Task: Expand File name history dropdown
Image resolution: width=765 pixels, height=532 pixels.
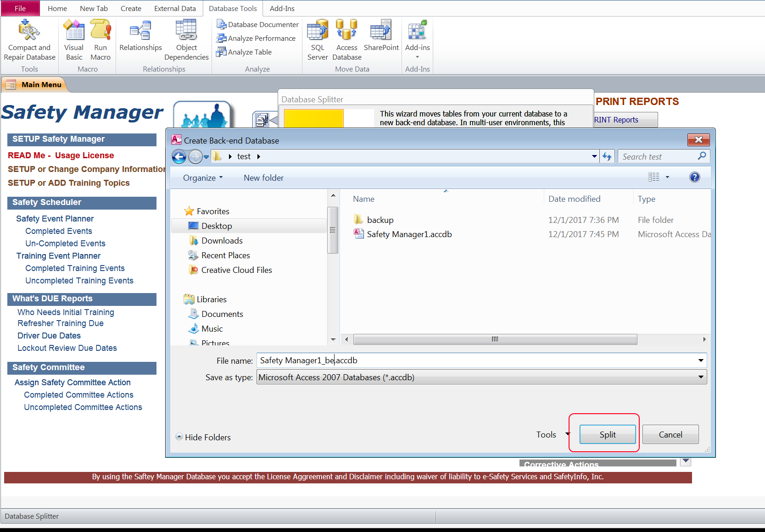Action: coord(701,360)
